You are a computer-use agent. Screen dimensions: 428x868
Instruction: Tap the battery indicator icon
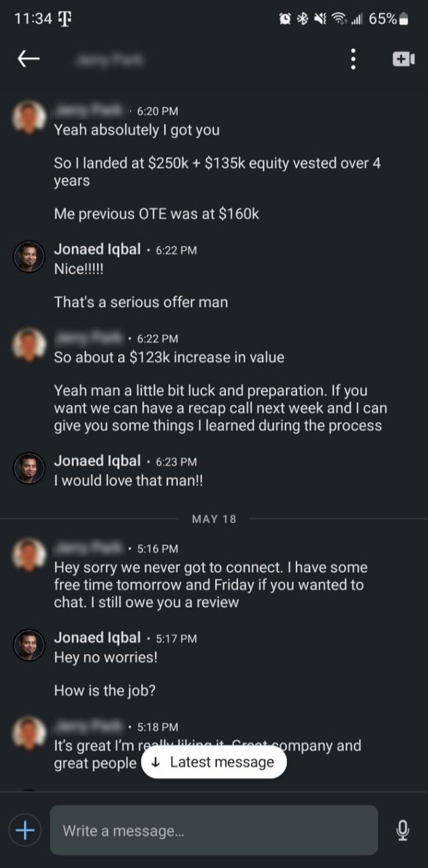404,19
